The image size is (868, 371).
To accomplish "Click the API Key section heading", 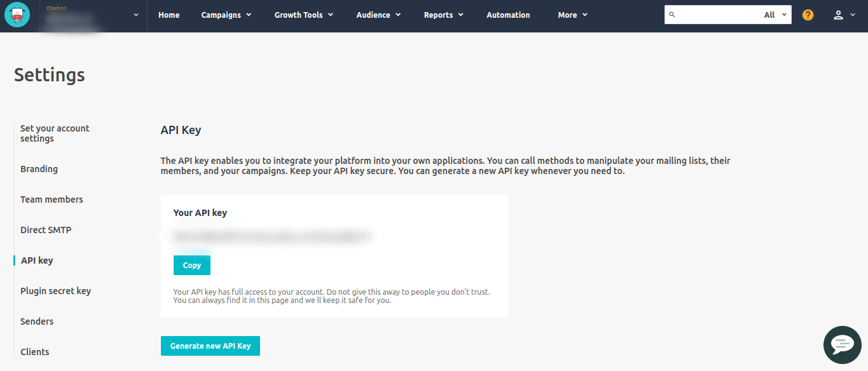I will point(181,130).
